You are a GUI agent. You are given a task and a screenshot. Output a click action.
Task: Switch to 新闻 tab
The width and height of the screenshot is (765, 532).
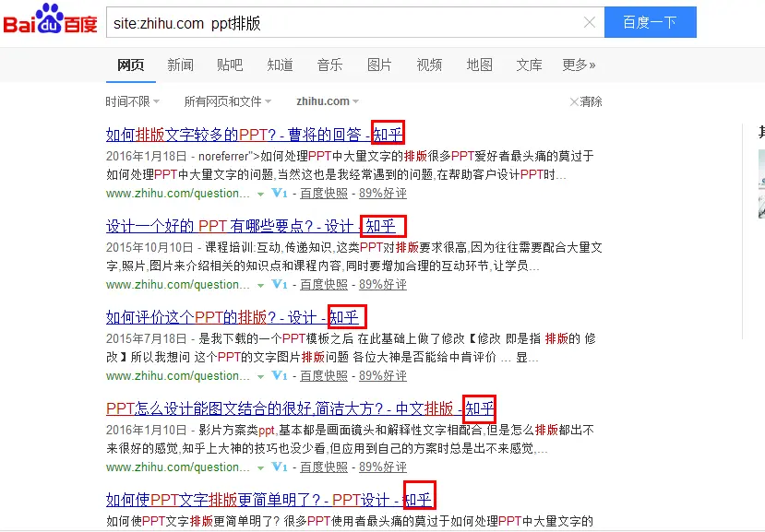click(x=181, y=65)
